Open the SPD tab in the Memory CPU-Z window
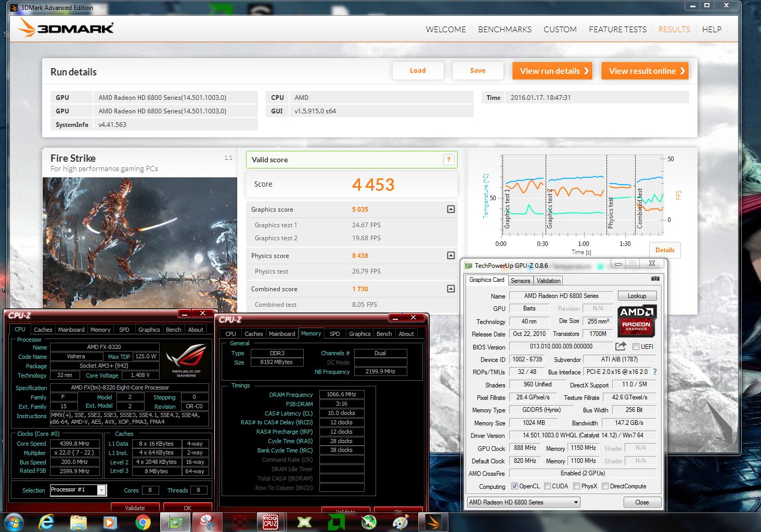The image size is (761, 532). 335,334
